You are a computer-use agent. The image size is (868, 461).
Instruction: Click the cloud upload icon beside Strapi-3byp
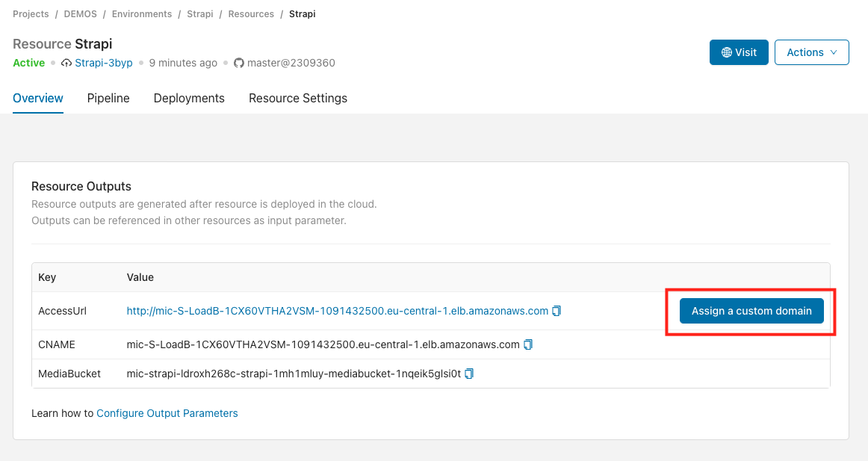coord(66,63)
